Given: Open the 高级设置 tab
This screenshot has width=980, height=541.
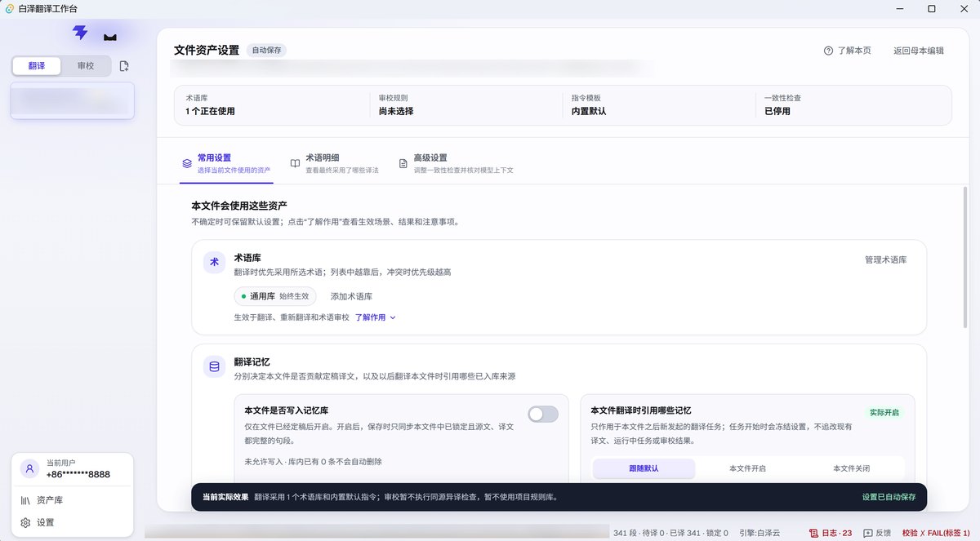Looking at the screenshot, I should [456, 163].
